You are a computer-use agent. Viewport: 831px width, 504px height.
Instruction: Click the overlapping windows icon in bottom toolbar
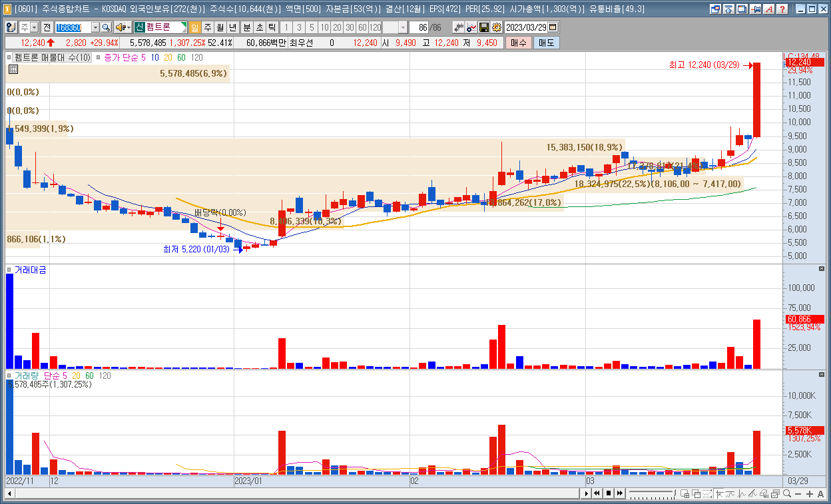pos(696,493)
